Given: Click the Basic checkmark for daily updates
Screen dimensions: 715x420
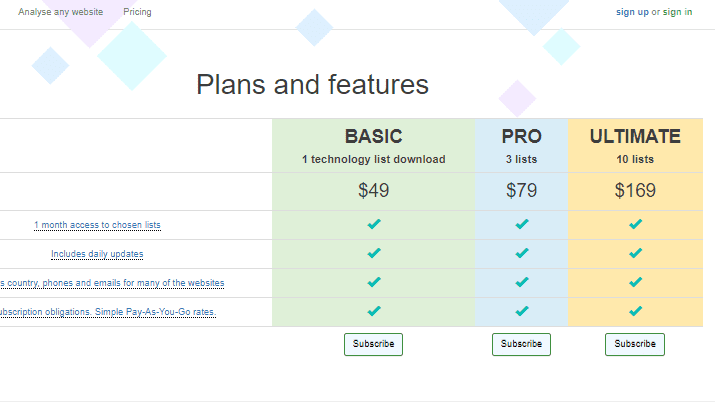Looking at the screenshot, I should pos(374,254).
